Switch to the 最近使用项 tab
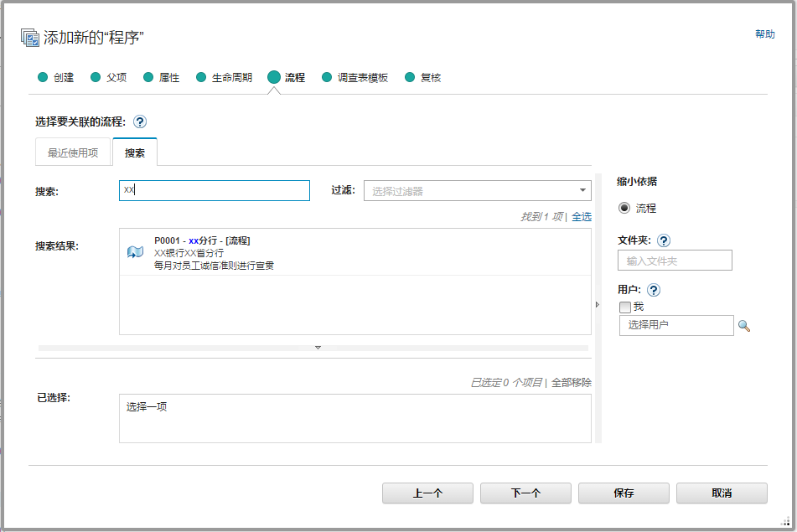 coord(73,152)
